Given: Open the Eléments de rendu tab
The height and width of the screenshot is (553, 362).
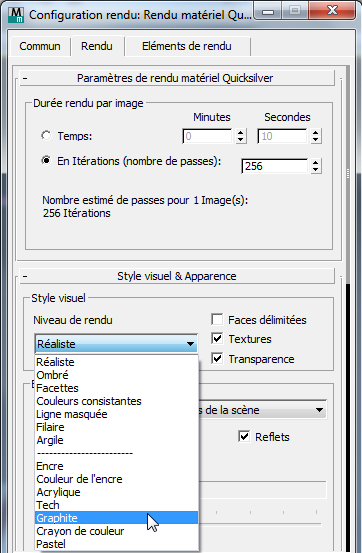Looking at the screenshot, I should coord(187,46).
